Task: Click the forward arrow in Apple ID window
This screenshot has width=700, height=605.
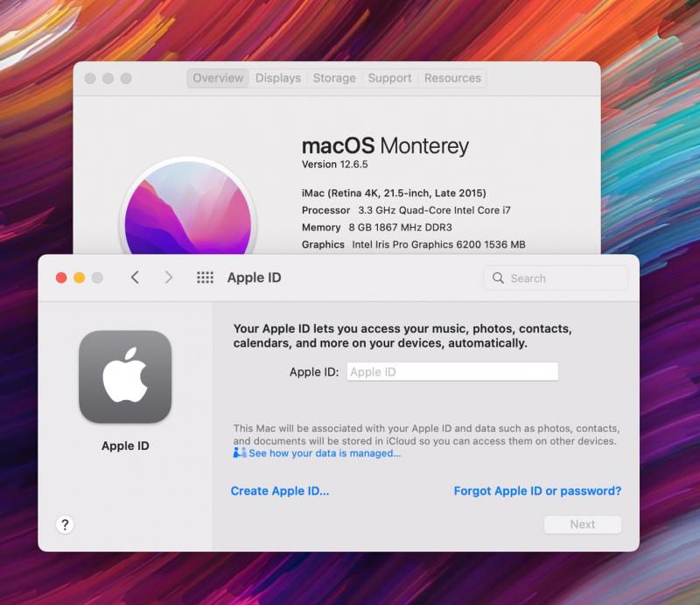Action: [168, 278]
